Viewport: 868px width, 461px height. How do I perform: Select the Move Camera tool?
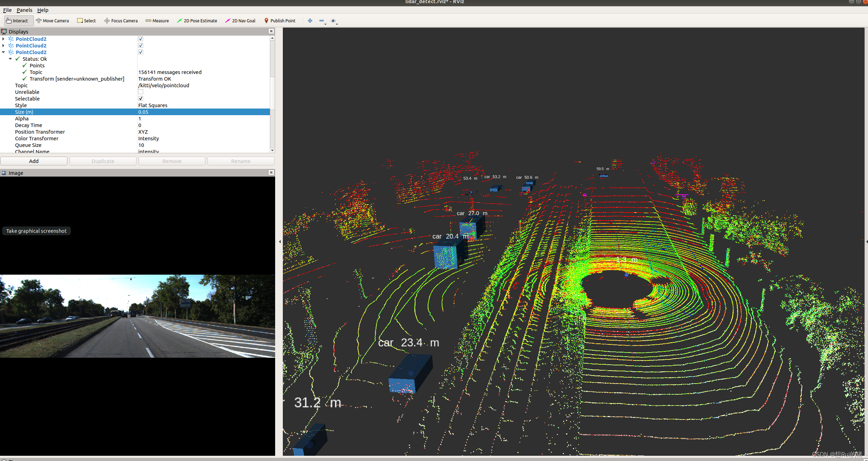(51, 21)
